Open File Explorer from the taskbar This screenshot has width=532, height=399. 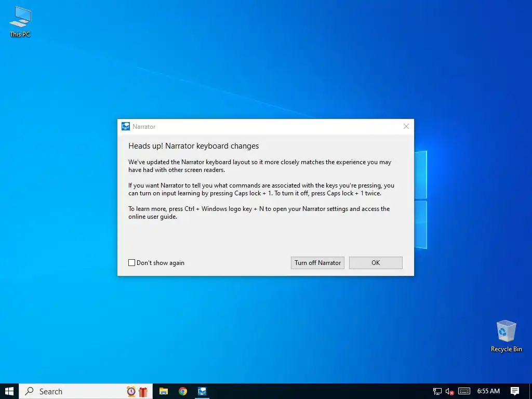[164, 391]
